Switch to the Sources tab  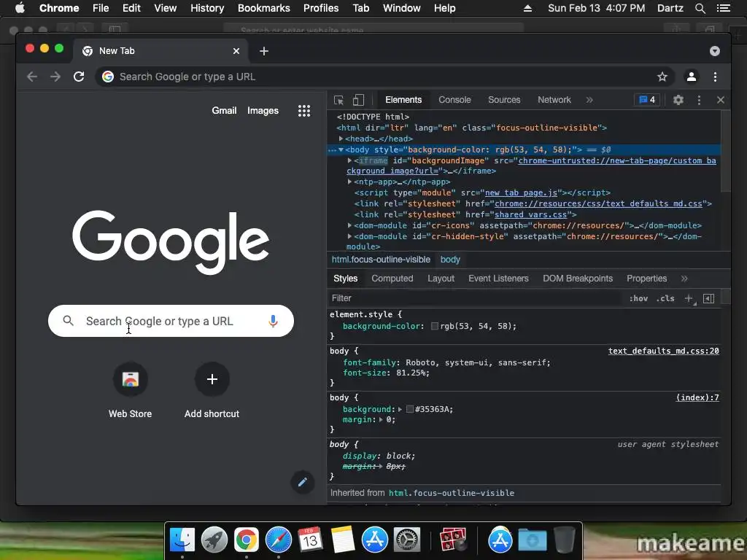(504, 100)
